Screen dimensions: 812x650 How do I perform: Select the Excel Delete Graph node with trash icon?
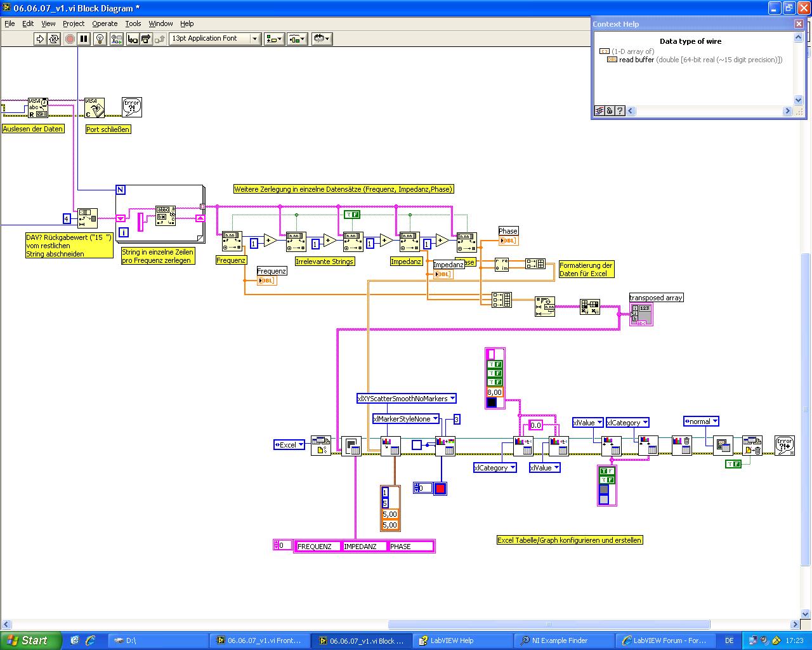pos(682,446)
